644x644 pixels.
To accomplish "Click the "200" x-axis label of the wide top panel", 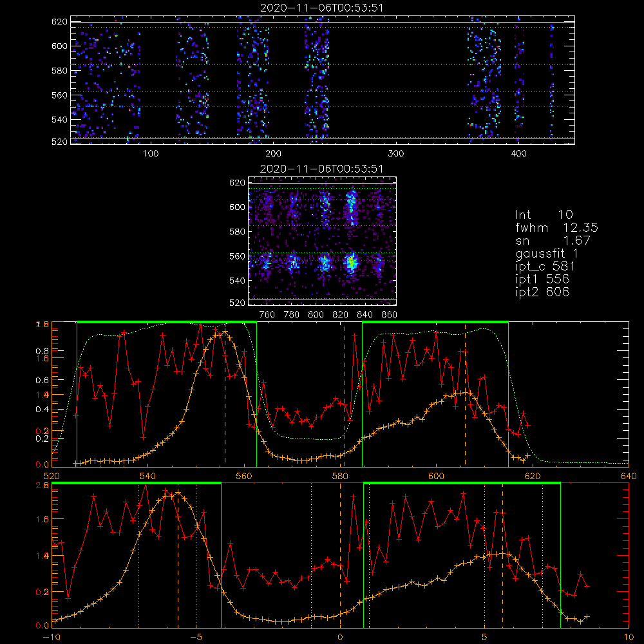I will pos(273,154).
